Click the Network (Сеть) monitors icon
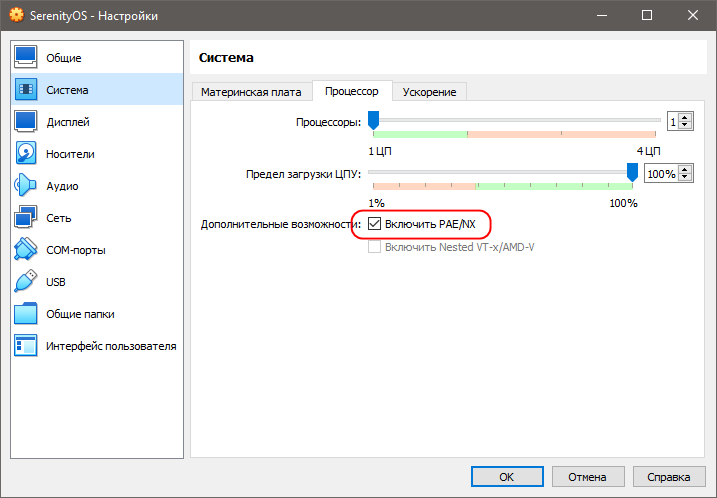The width and height of the screenshot is (717, 498). pos(26,218)
